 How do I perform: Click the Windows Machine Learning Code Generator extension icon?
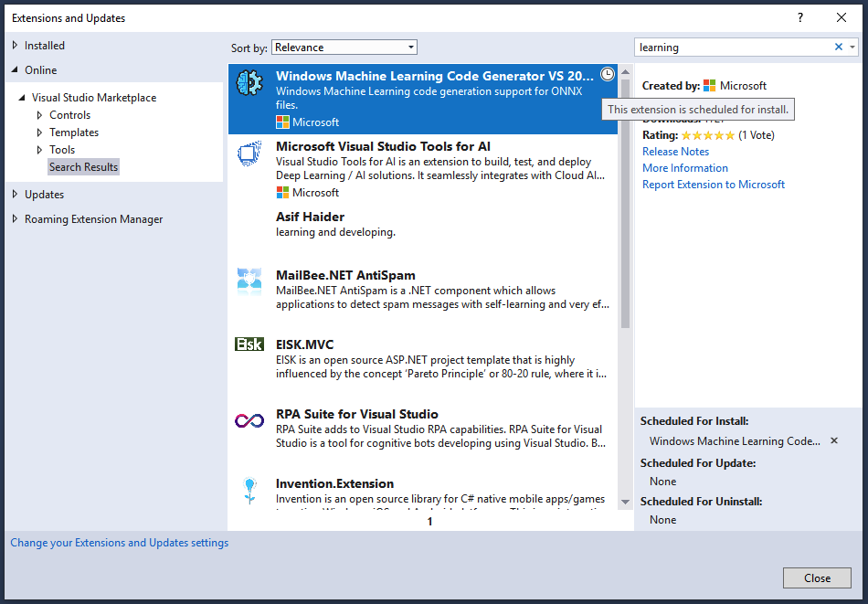(x=249, y=83)
